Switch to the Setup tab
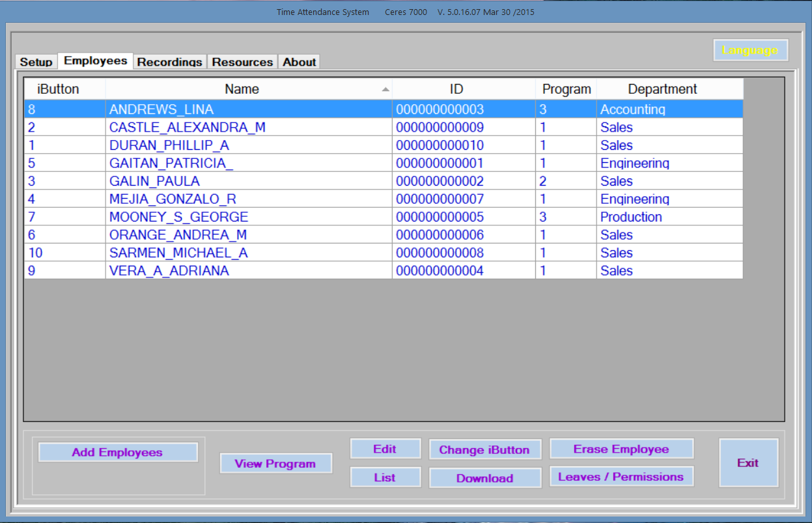 (36, 62)
